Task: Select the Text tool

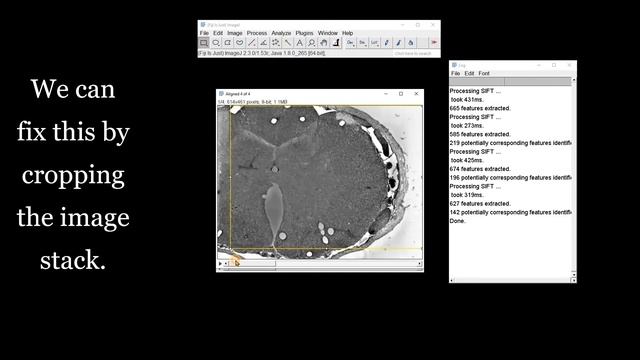Action: pos(300,43)
